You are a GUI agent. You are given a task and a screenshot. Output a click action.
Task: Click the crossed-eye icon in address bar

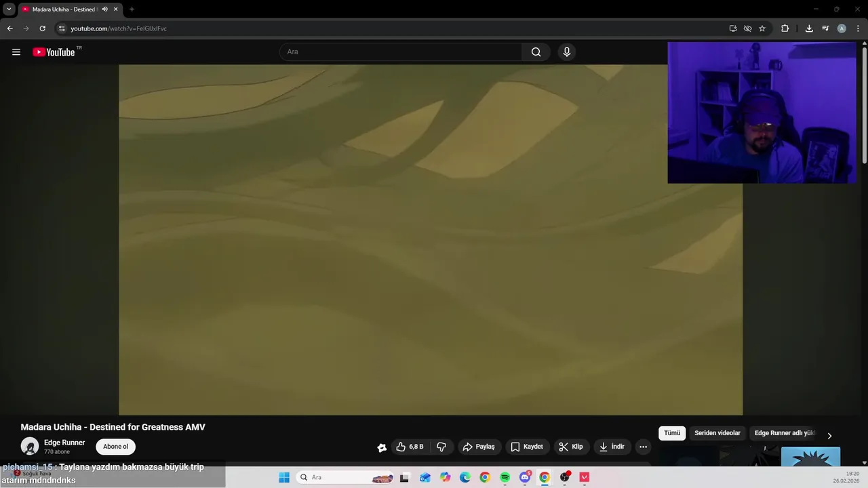tap(747, 28)
